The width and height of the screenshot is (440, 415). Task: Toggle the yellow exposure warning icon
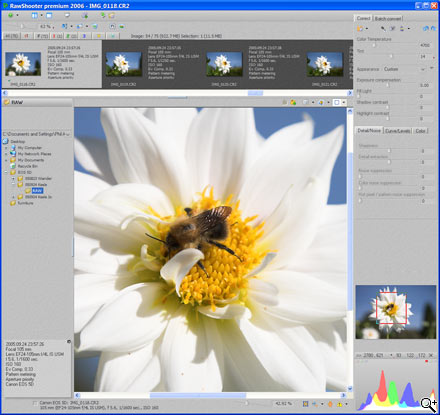[339, 404]
